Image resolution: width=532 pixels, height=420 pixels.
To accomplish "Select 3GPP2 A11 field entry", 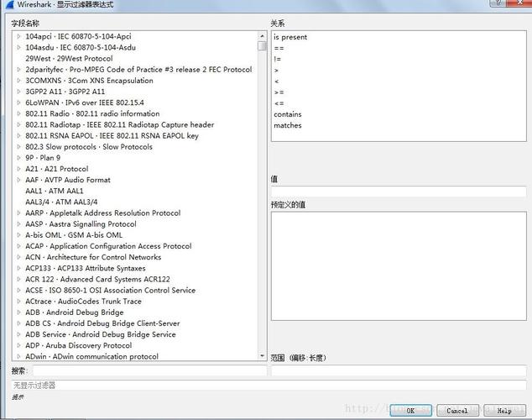I will click(65, 92).
